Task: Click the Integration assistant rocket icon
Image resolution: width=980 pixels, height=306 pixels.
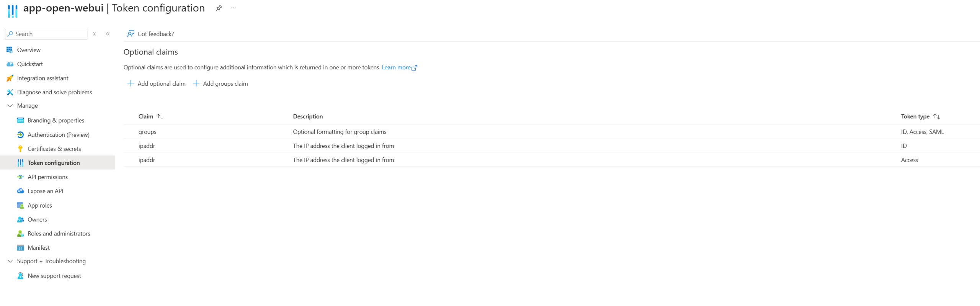Action: tap(10, 79)
